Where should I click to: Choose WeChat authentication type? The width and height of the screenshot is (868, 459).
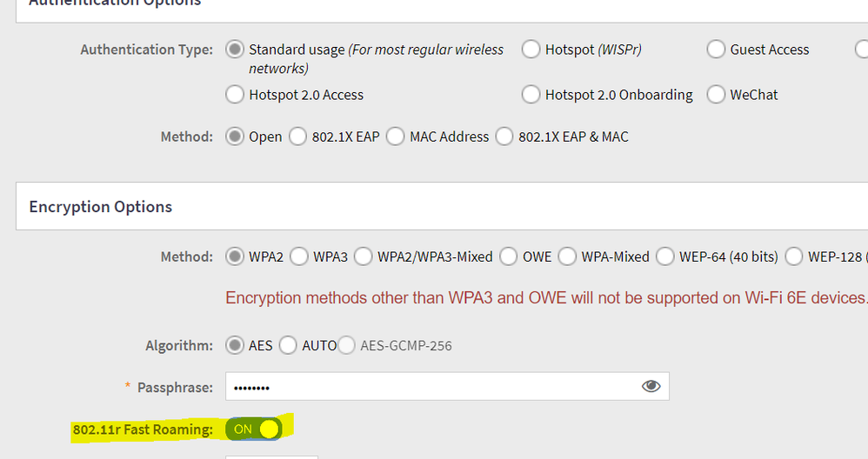pos(716,94)
